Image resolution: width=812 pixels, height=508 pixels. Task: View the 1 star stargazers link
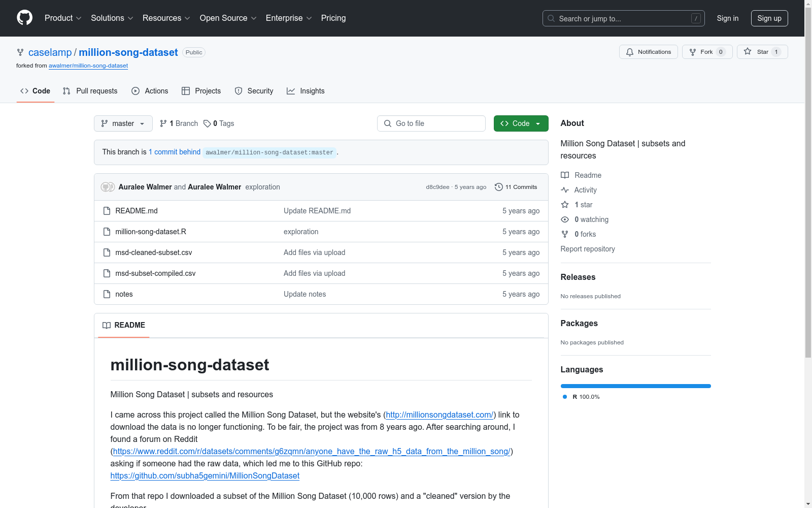tap(577, 205)
